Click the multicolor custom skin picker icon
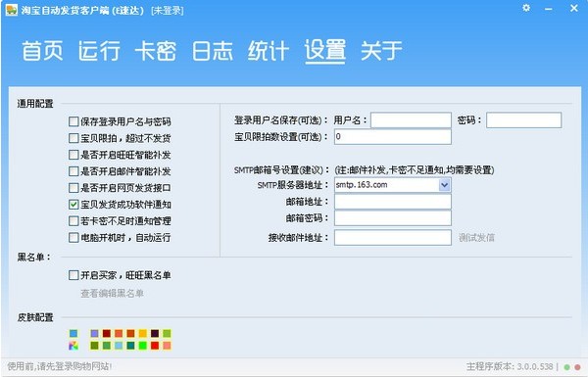This screenshot has width=588, height=377. click(x=73, y=346)
